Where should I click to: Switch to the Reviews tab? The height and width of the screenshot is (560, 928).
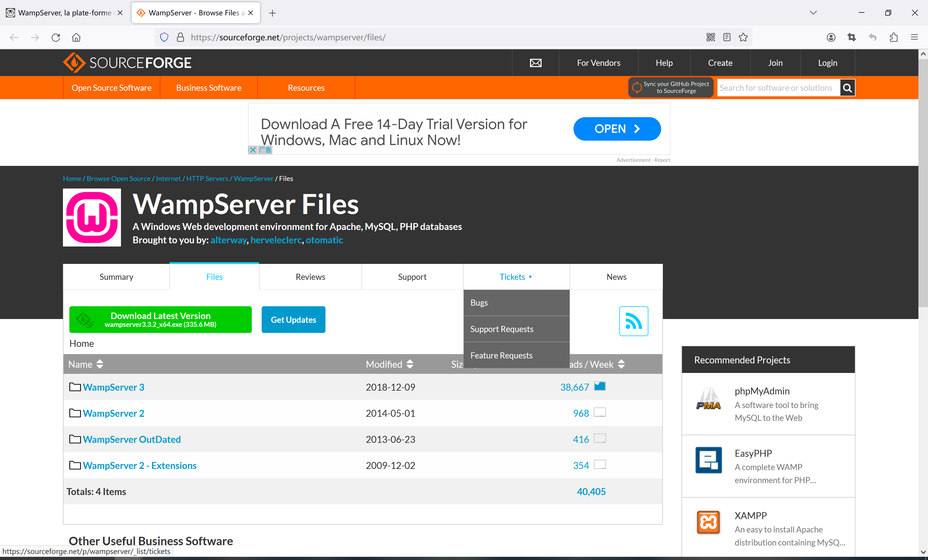pyautogui.click(x=310, y=277)
